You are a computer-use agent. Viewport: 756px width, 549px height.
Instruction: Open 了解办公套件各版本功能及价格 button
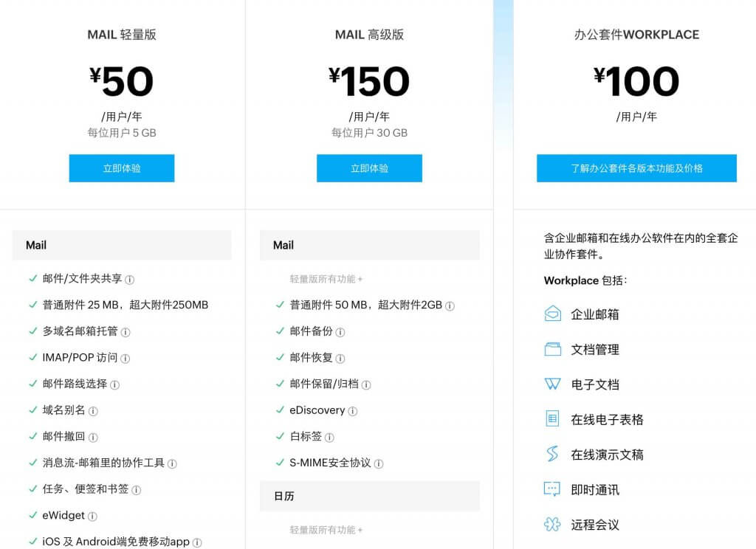(636, 168)
